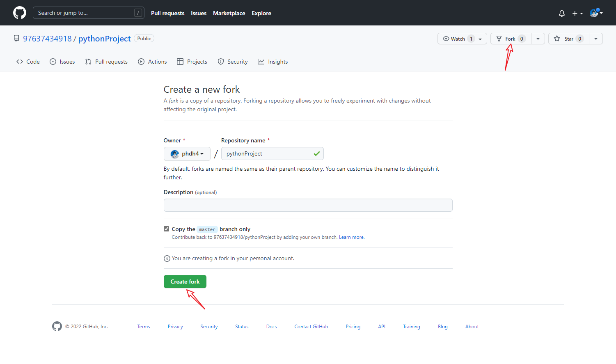Viewport: 616px width, 364px height.
Task: Open the phdh4 owner dropdown
Action: pos(187,153)
